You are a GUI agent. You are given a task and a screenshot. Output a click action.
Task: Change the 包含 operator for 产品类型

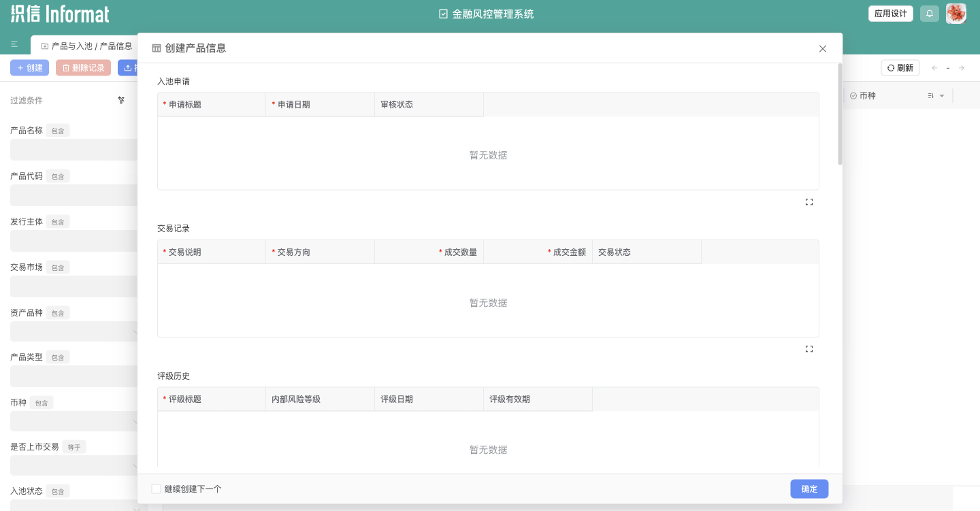(x=58, y=357)
